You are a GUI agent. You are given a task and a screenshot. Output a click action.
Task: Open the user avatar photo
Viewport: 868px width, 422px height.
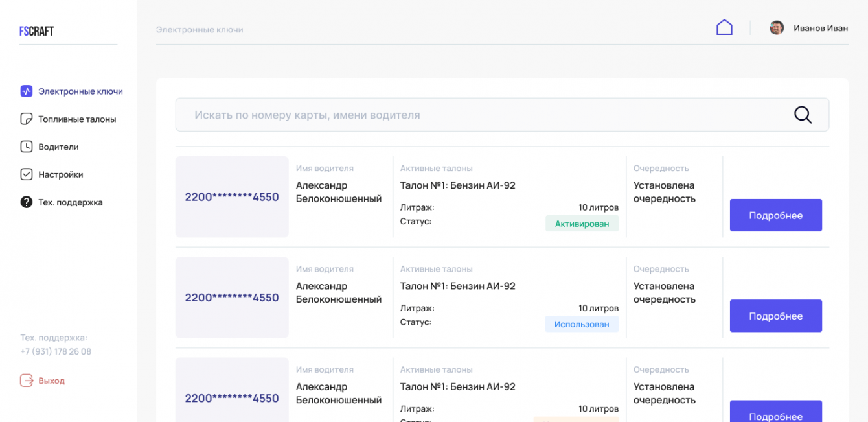pos(777,28)
